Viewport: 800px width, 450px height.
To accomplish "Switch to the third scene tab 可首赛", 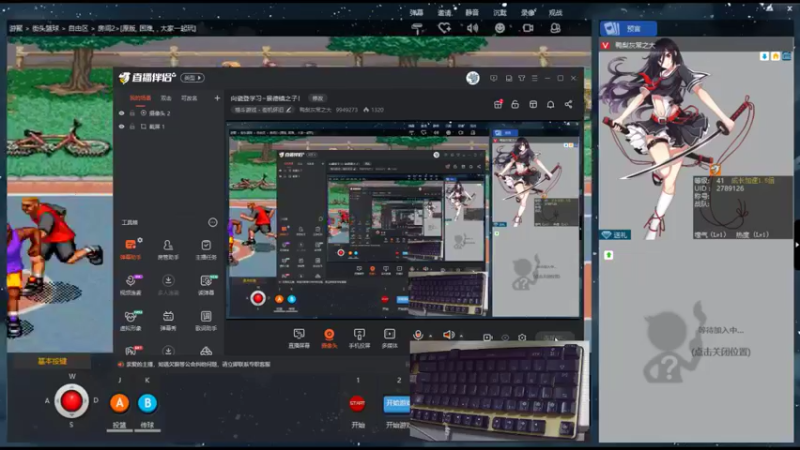I will (x=189, y=98).
